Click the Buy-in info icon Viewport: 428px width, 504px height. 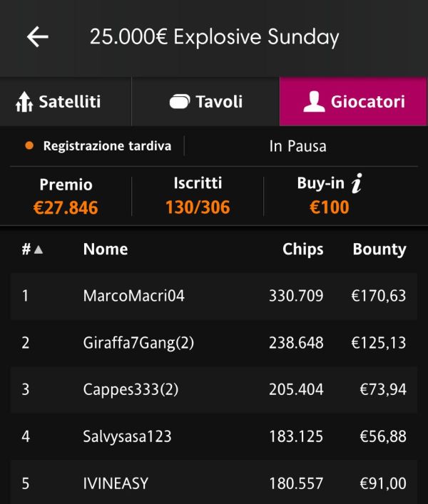click(357, 183)
